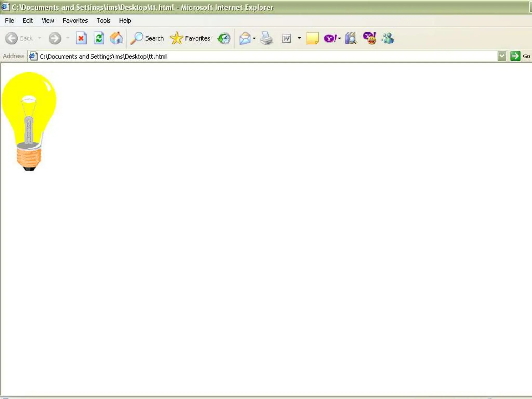The height and width of the screenshot is (399, 532).
Task: Expand the Mail button dropdown arrow
Action: 254,38
